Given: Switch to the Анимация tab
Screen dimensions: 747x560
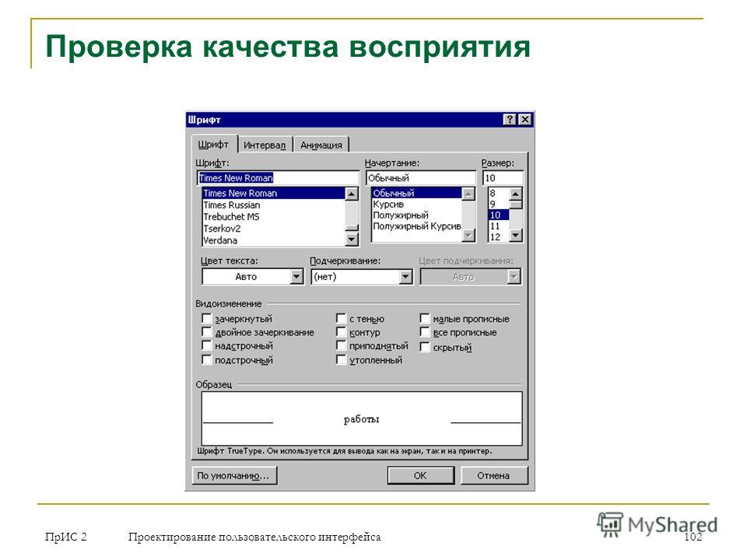Looking at the screenshot, I should tap(321, 145).
